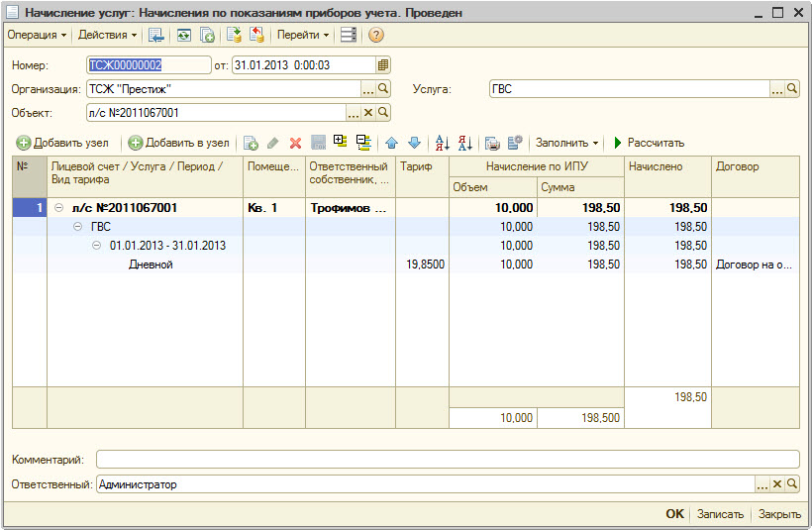The height and width of the screenshot is (530, 812).
Task: Click the help question mark icon
Action: pyautogui.click(x=376, y=35)
